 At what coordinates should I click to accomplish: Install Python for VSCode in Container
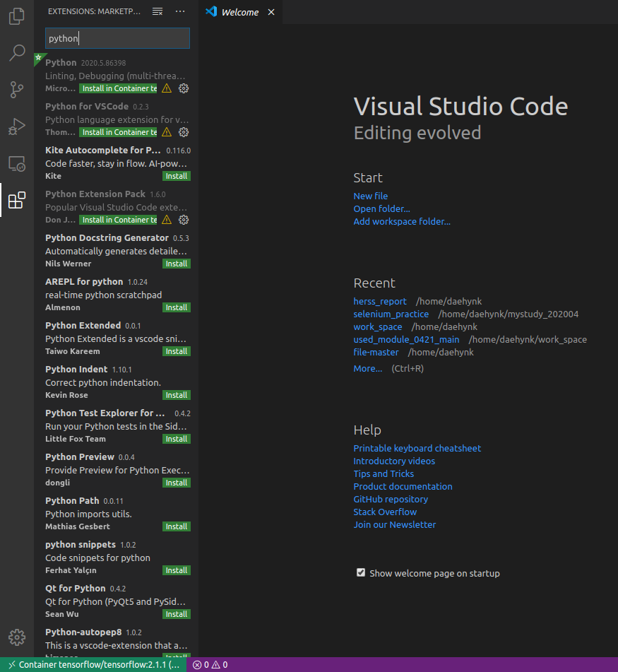pos(118,132)
